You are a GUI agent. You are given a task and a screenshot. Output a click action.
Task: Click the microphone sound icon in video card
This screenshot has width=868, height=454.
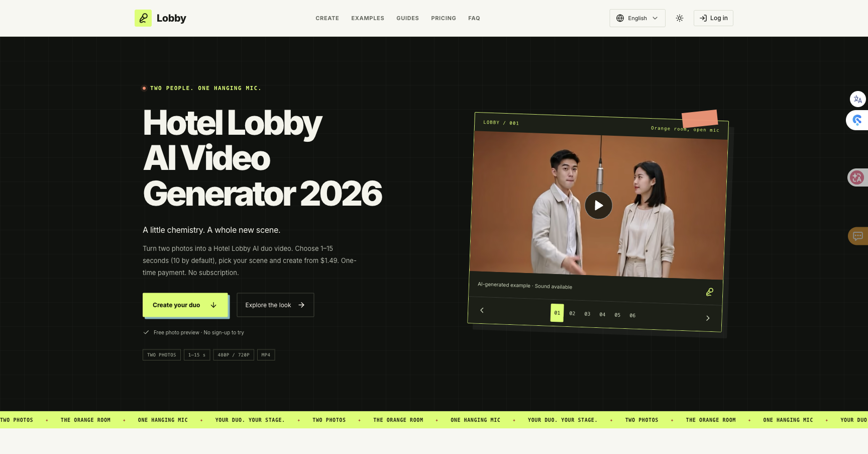click(x=710, y=292)
